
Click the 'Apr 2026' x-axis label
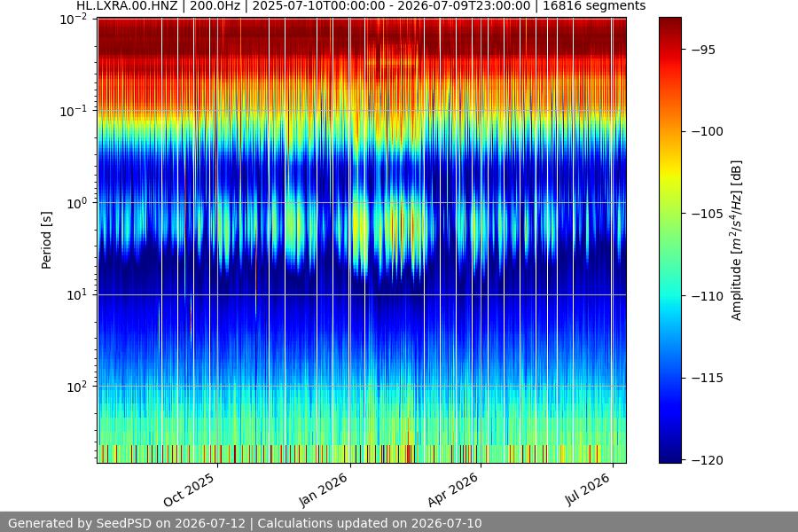coord(453,489)
